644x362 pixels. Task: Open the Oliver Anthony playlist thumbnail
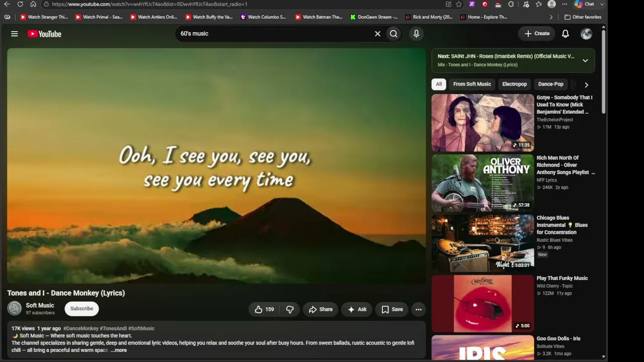point(482,183)
